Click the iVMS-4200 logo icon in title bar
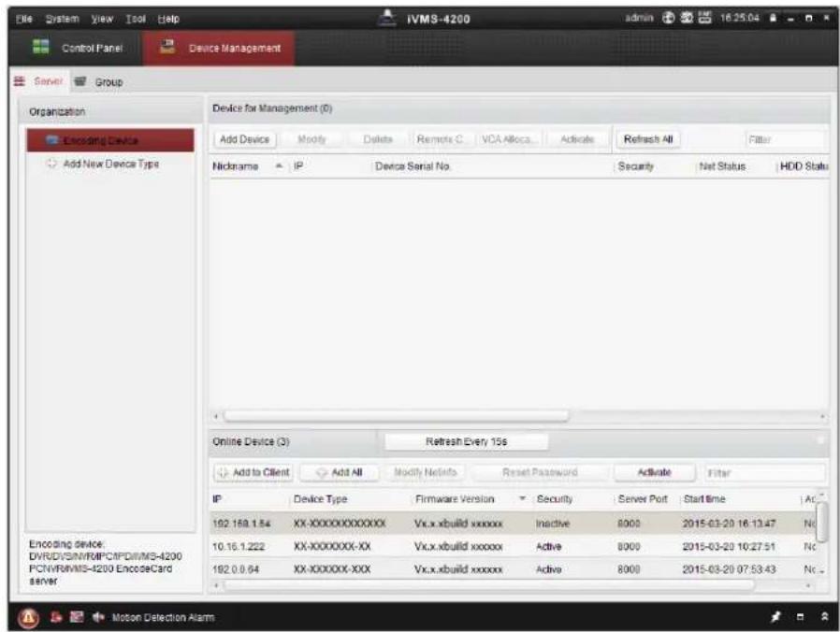This screenshot has width=840, height=632. [385, 18]
